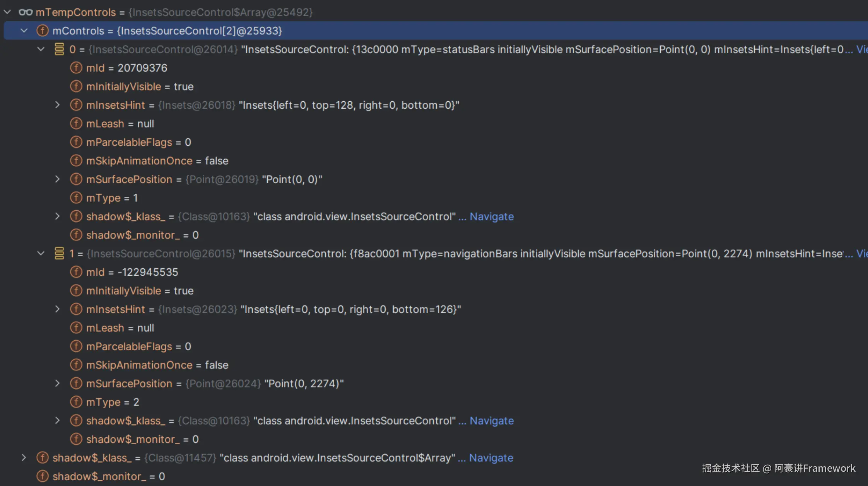Screen dimensions: 868x486
Task: Click View link at end of element 0 row
Action: point(861,49)
